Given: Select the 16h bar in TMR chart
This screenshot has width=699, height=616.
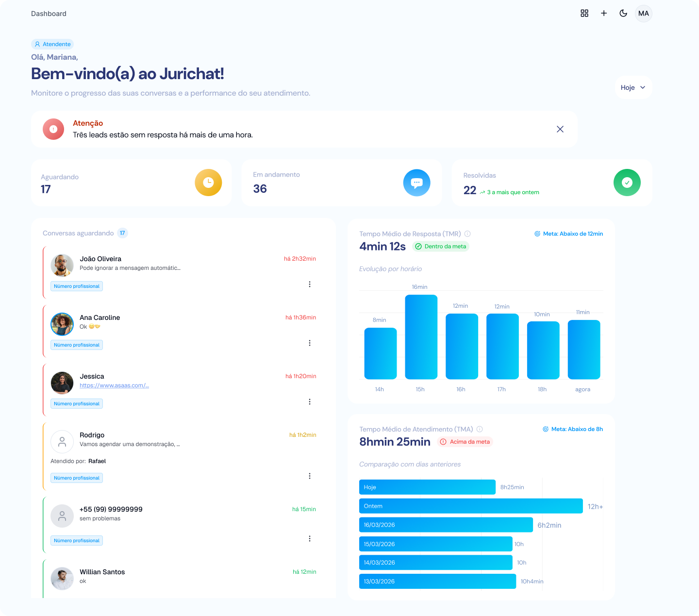Looking at the screenshot, I should point(462,346).
